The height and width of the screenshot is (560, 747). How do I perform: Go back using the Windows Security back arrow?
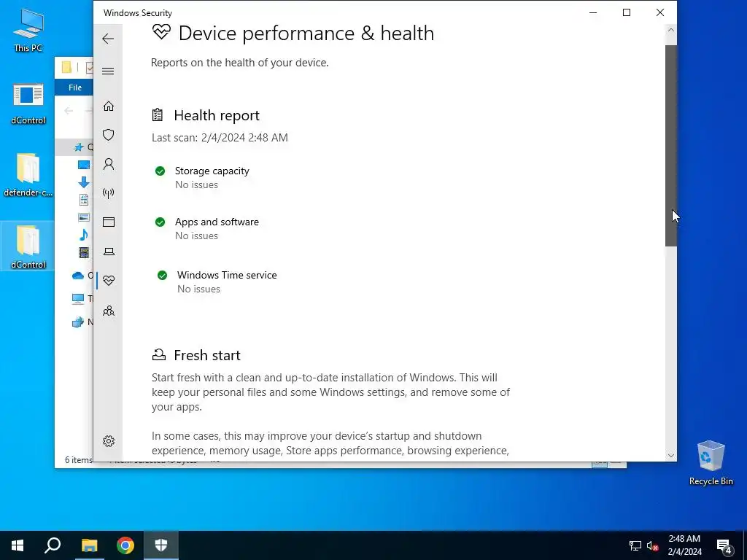point(108,39)
